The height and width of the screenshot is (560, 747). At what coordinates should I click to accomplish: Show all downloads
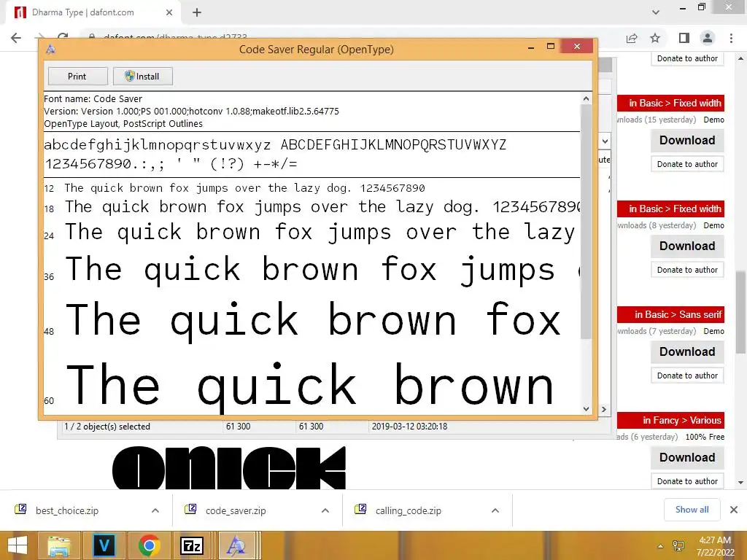pyautogui.click(x=692, y=510)
